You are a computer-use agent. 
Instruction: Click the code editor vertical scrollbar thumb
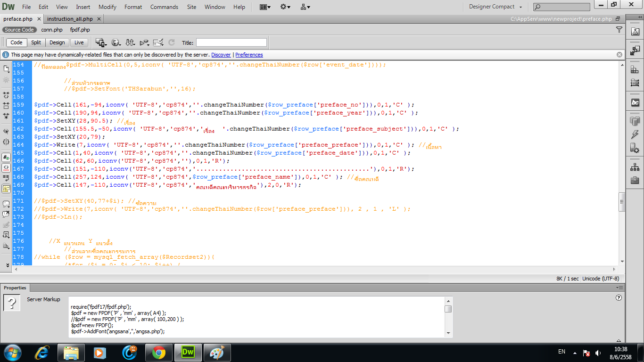click(x=622, y=202)
